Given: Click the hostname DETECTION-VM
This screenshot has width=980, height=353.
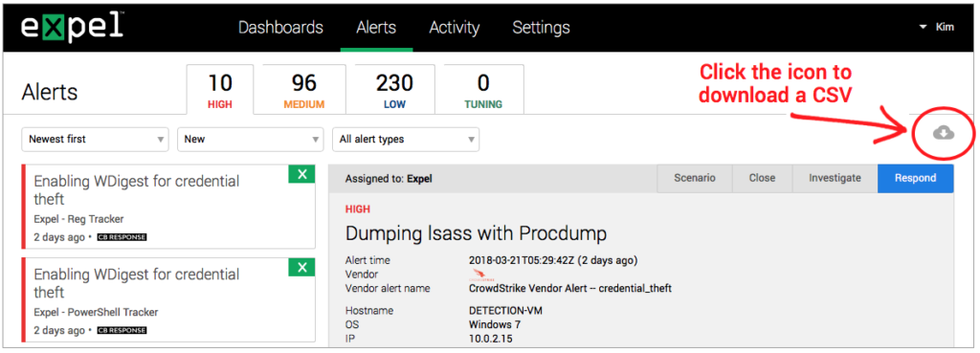Looking at the screenshot, I should coord(505,311).
